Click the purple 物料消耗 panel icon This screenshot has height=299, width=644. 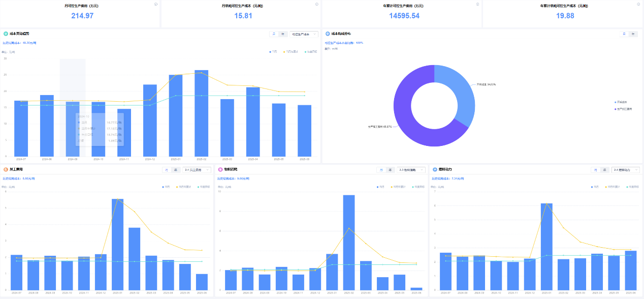click(220, 169)
